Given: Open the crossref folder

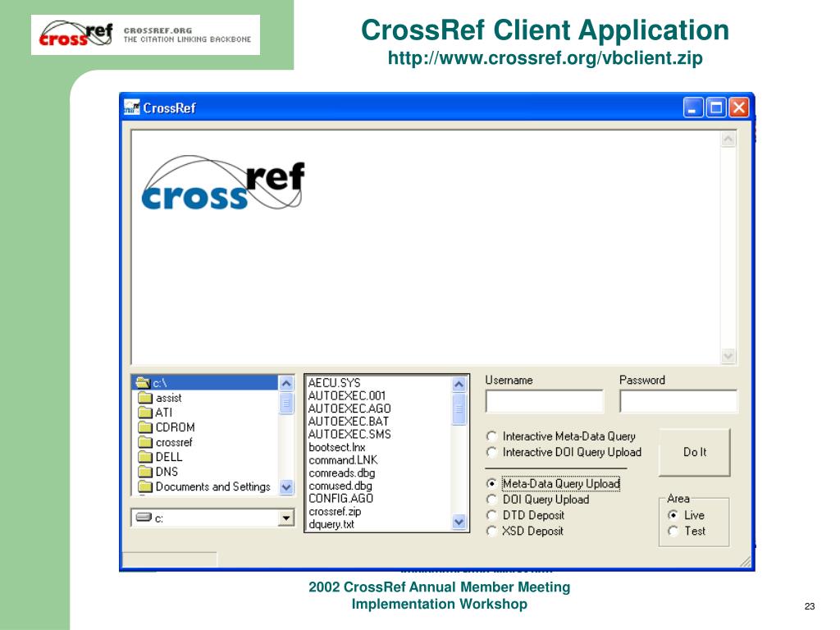Looking at the screenshot, I should [x=166, y=442].
